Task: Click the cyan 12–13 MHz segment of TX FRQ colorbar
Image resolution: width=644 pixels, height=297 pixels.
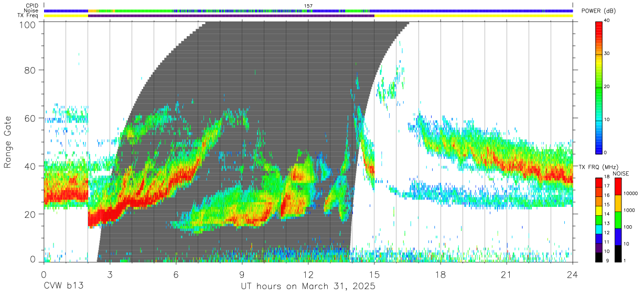Action: 599,229
